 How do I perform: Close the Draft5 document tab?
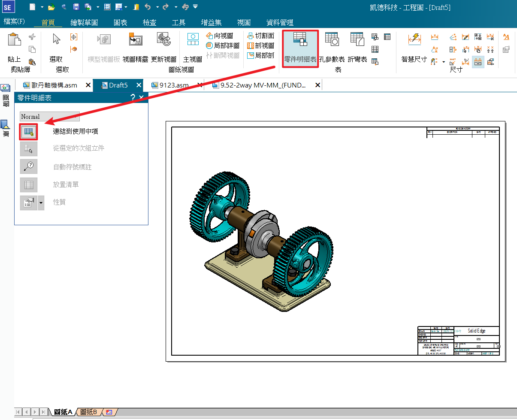[x=139, y=85]
